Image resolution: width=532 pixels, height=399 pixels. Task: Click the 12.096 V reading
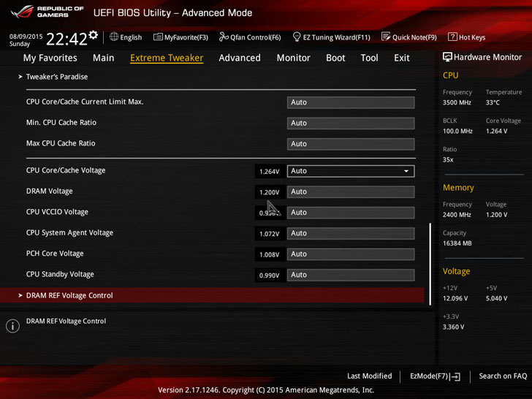click(455, 299)
